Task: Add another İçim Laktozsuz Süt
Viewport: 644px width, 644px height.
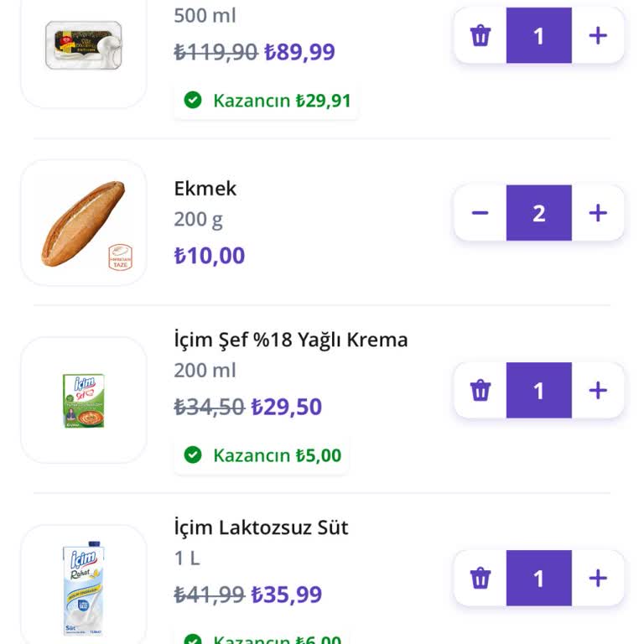Action: [x=598, y=579]
